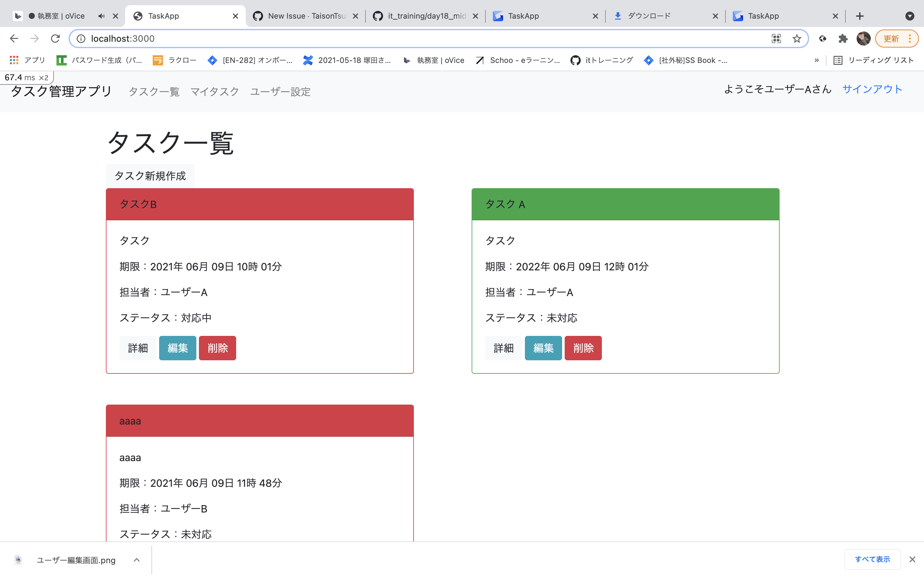Click すべて表示 in the download bar
Screen dimensions: 924x578
pos(872,559)
